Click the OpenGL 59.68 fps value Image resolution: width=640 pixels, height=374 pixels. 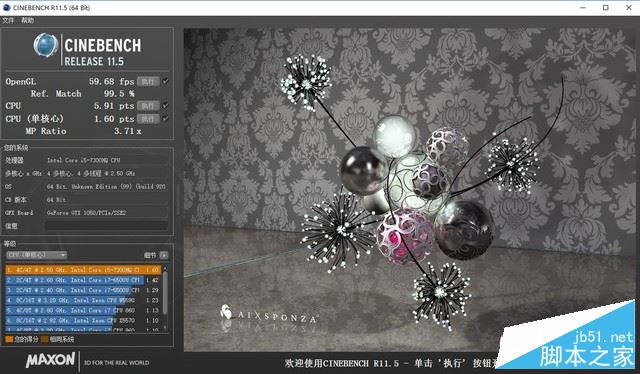point(111,82)
